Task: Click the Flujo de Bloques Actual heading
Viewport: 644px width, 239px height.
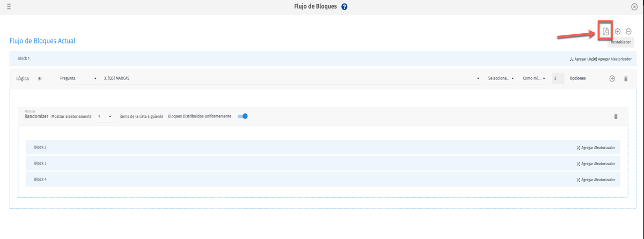Action: (x=42, y=41)
